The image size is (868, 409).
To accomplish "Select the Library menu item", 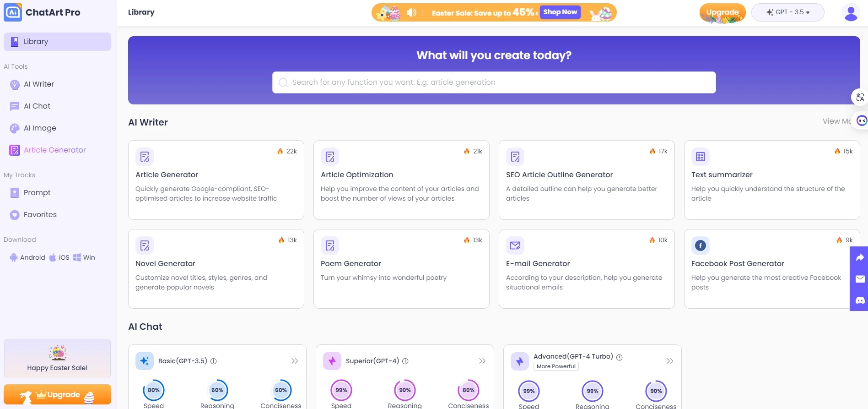I will tap(36, 41).
